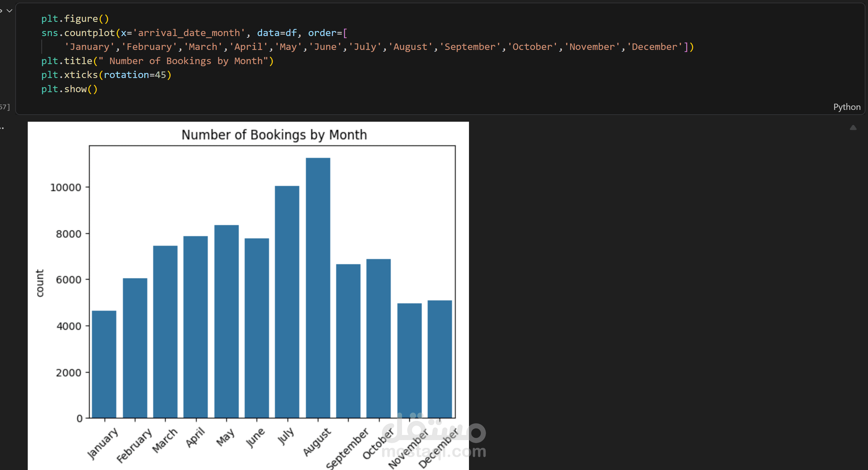Click the 10000 y-axis tick label
868x470 pixels.
point(66,188)
